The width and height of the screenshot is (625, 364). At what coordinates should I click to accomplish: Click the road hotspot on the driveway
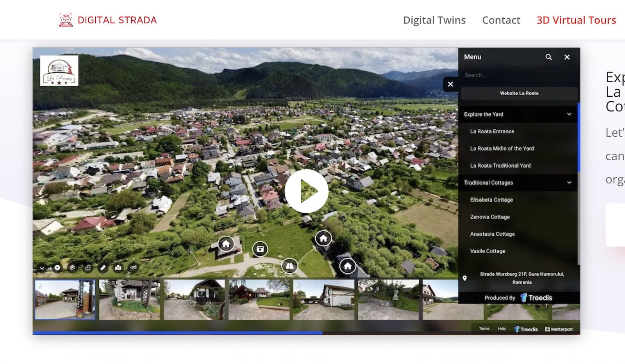[x=289, y=266]
